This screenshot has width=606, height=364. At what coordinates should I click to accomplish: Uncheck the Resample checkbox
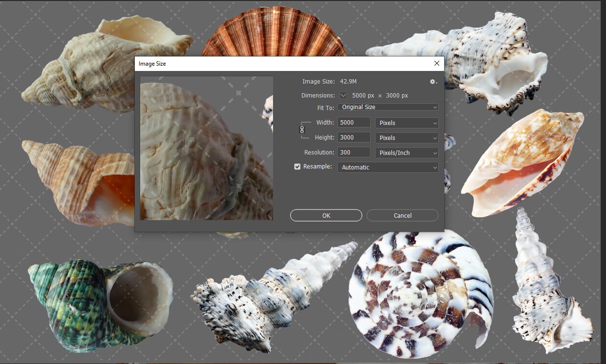click(297, 167)
